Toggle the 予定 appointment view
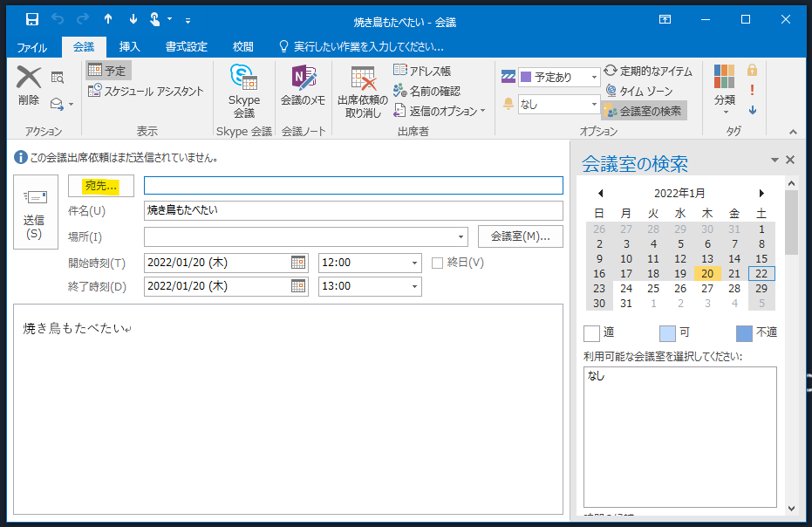 [x=106, y=72]
